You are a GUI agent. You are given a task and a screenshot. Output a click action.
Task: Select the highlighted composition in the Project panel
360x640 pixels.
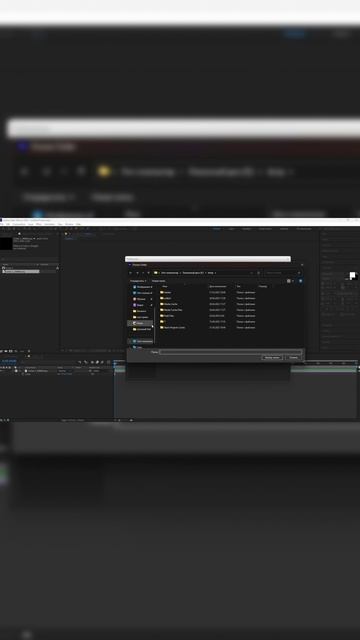pos(21,271)
